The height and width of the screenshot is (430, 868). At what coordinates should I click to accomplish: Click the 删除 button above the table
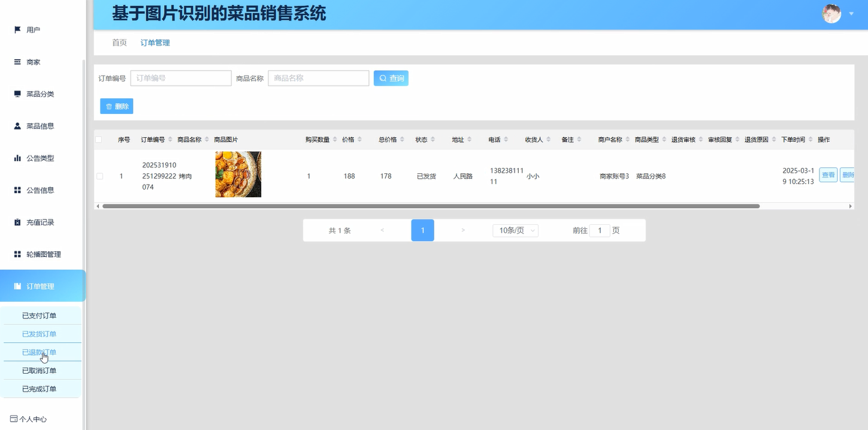[x=116, y=106]
